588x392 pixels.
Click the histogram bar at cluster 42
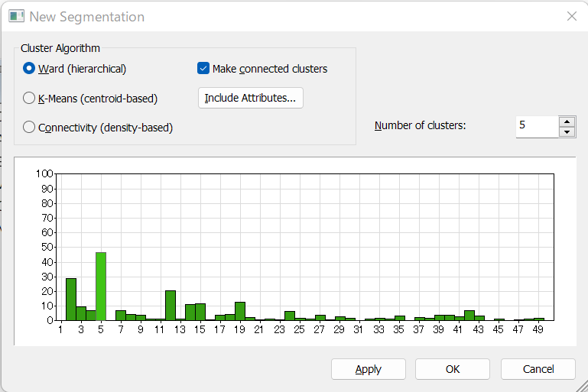click(469, 316)
